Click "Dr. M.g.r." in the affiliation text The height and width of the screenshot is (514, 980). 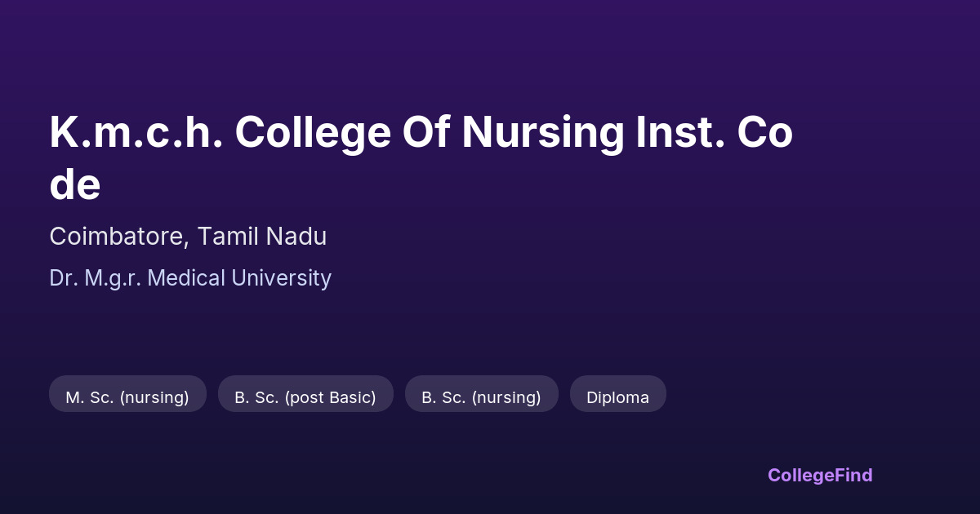point(96,278)
